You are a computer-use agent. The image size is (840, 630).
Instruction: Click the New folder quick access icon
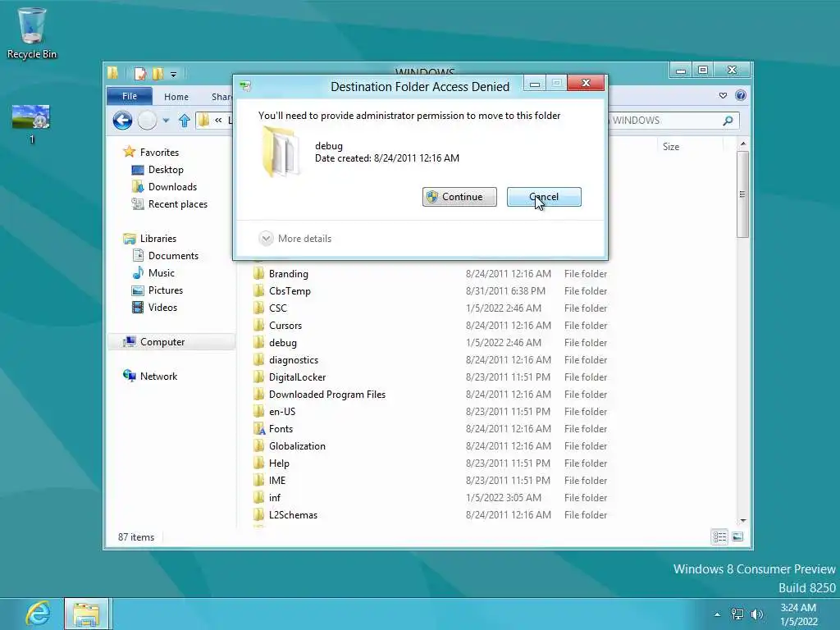point(158,74)
